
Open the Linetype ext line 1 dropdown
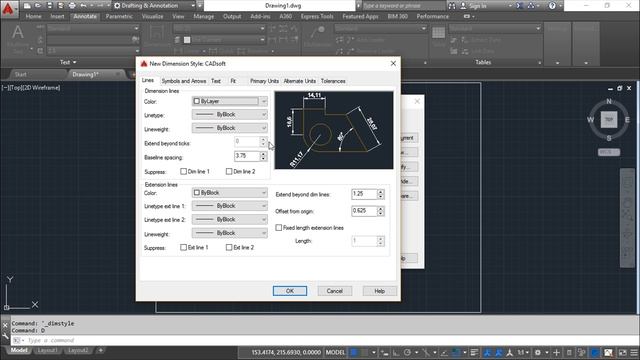click(x=230, y=206)
